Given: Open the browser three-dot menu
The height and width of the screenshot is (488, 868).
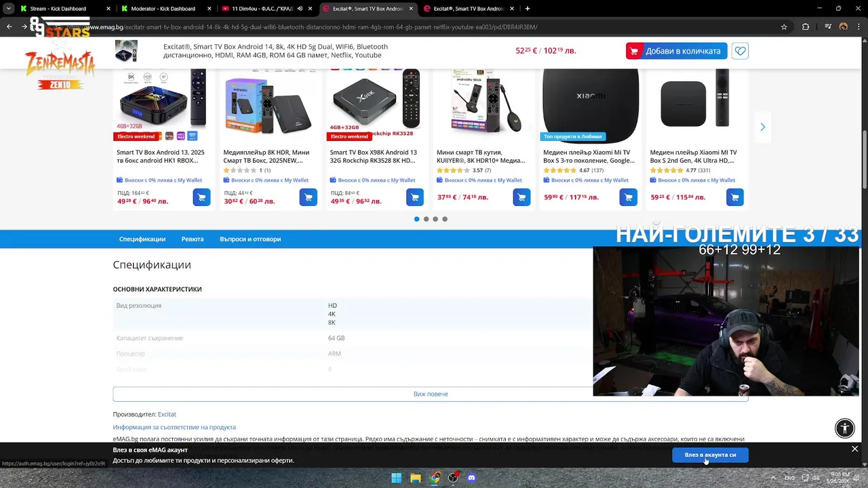Looking at the screenshot, I should pyautogui.click(x=859, y=27).
